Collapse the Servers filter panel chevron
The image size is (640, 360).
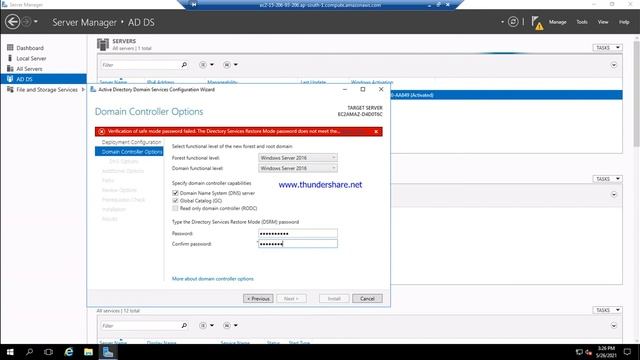point(613,65)
